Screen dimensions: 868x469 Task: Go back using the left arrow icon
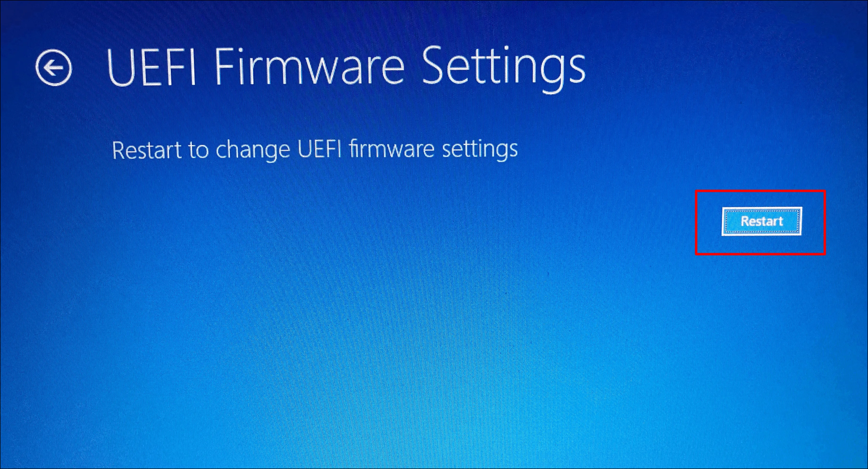point(54,68)
